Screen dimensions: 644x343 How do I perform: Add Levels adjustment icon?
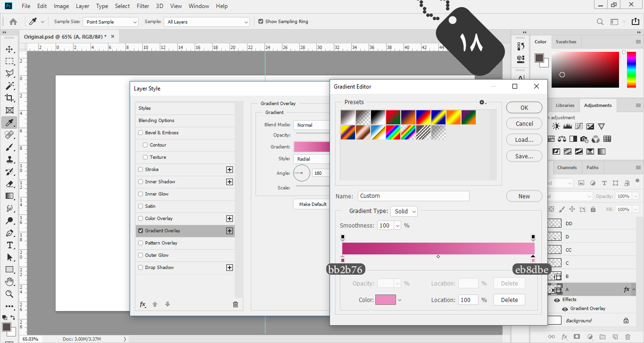click(x=568, y=126)
